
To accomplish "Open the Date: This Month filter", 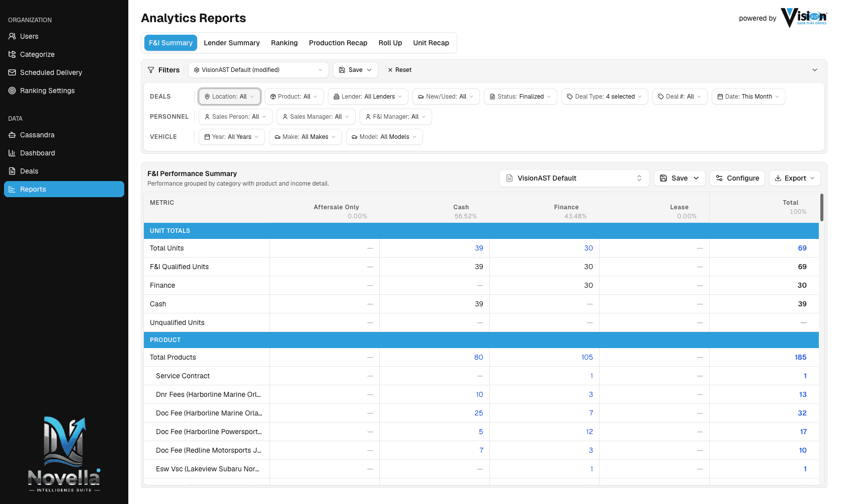I will coord(748,97).
